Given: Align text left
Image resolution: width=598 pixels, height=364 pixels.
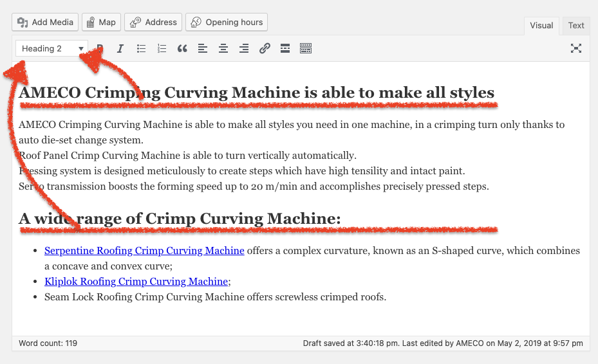Looking at the screenshot, I should [203, 49].
